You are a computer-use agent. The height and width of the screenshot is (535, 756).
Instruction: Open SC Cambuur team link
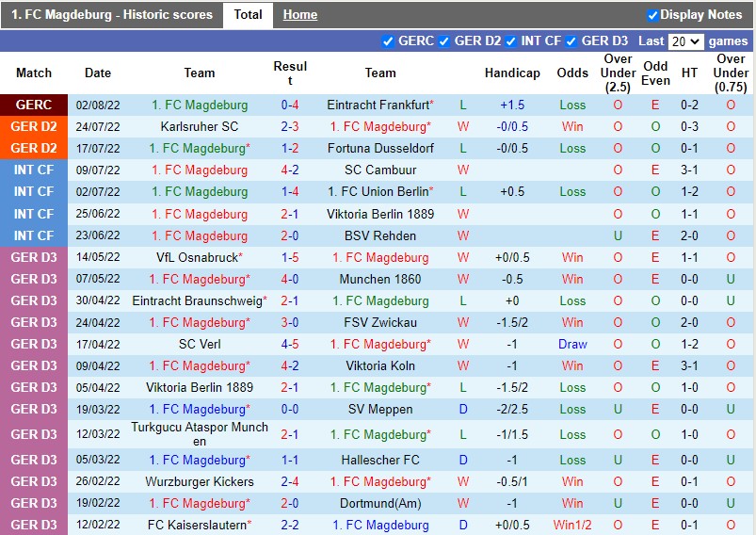[380, 170]
